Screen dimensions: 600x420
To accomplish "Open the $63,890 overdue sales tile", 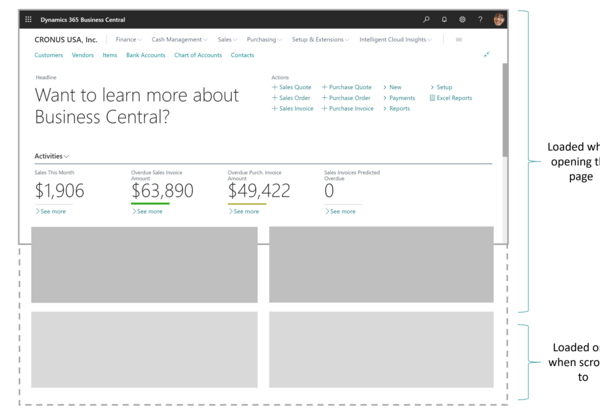I will (x=162, y=190).
